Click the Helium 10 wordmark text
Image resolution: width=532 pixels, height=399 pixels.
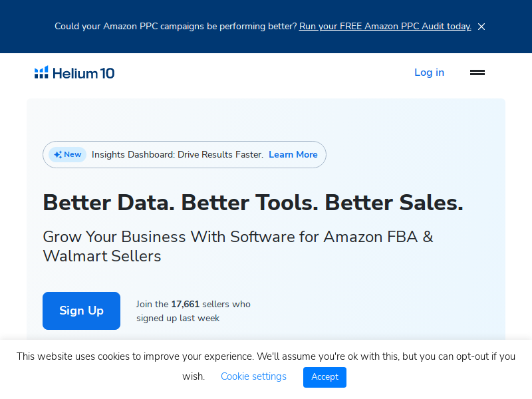pos(84,73)
